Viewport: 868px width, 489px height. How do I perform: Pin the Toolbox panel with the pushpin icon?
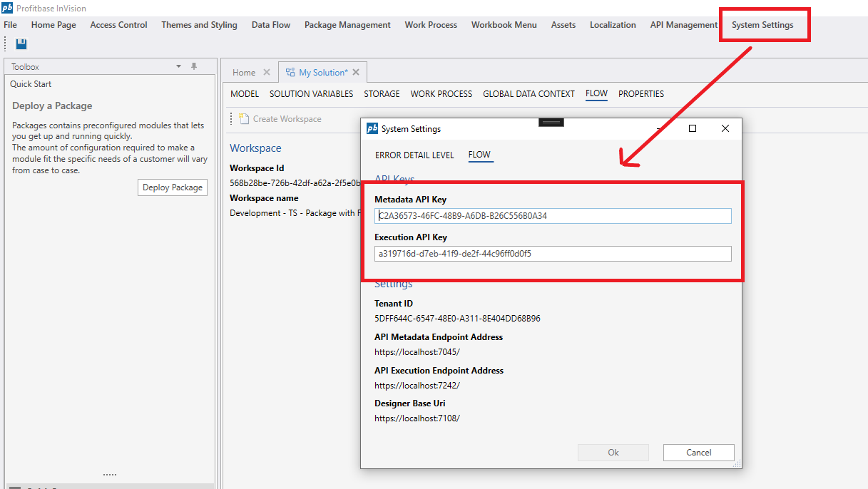pyautogui.click(x=193, y=66)
